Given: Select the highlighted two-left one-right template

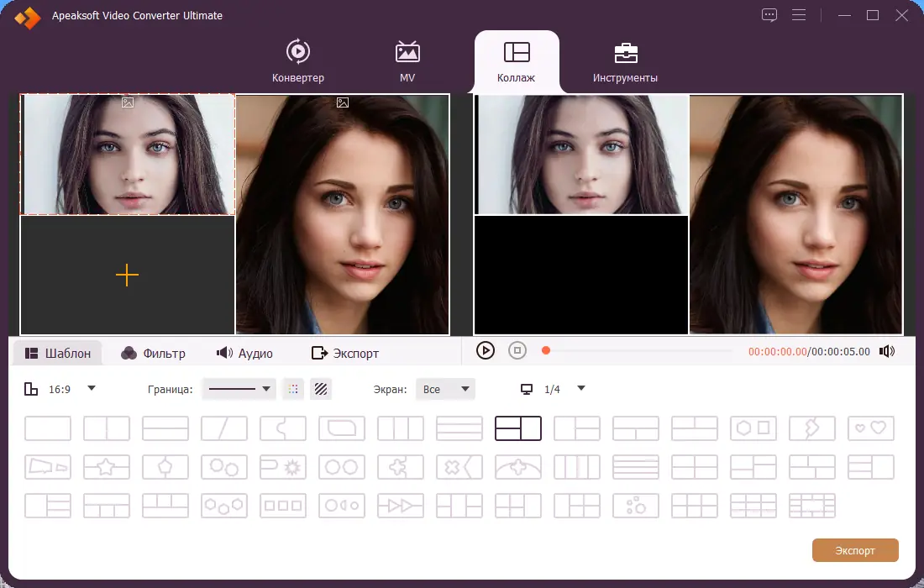Looking at the screenshot, I should [x=518, y=428].
